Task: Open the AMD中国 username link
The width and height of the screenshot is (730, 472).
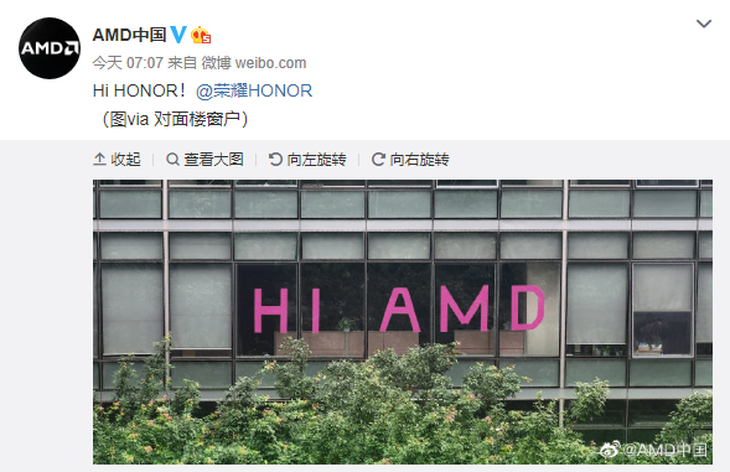Action: tap(129, 35)
